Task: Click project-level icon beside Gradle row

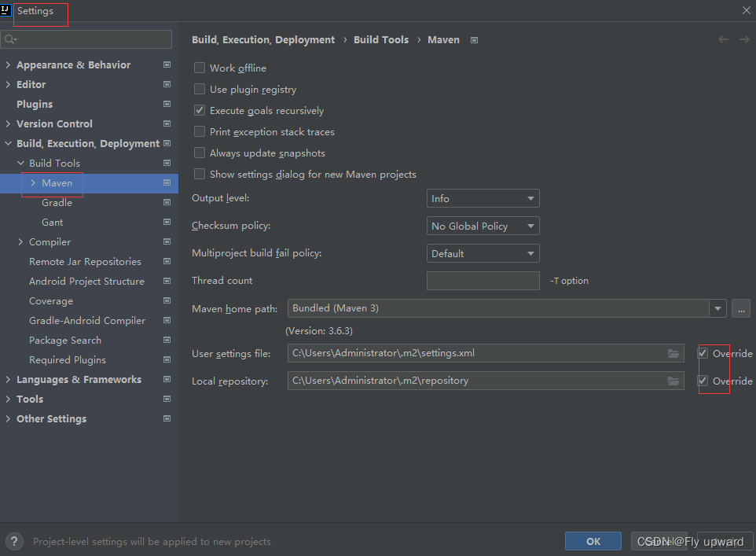Action: (167, 203)
